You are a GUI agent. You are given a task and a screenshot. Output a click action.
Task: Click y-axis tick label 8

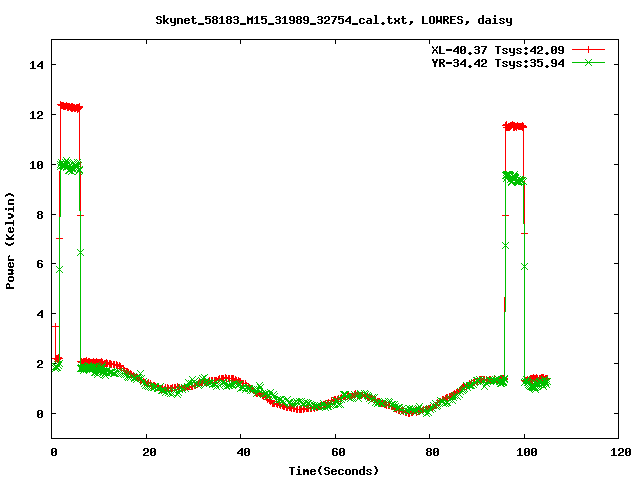coord(40,215)
